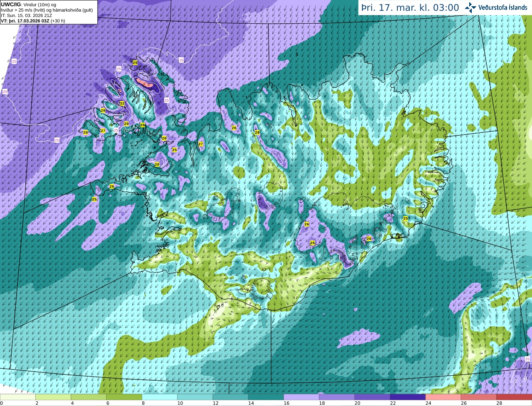
Task: Click the legend tick label '16'
Action: tap(286, 403)
